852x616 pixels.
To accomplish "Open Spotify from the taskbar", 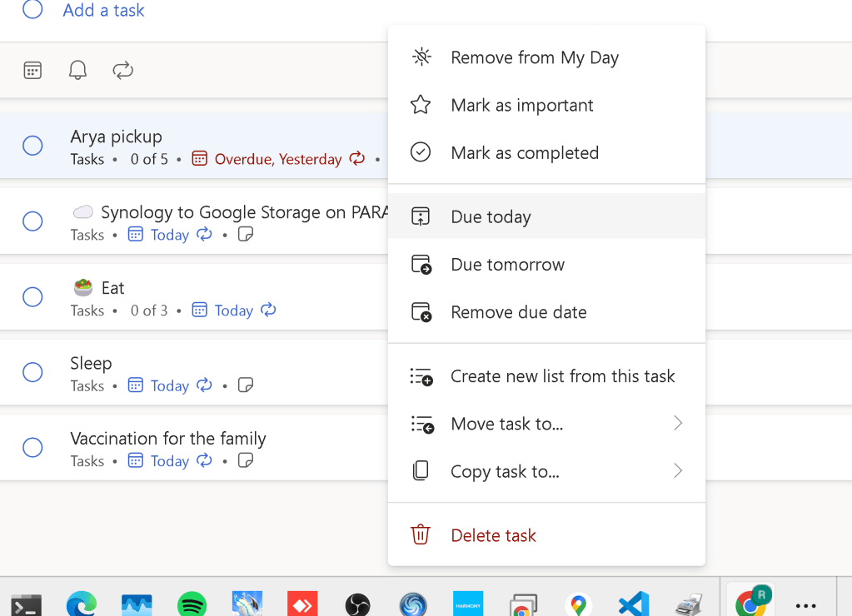I will pos(192,604).
